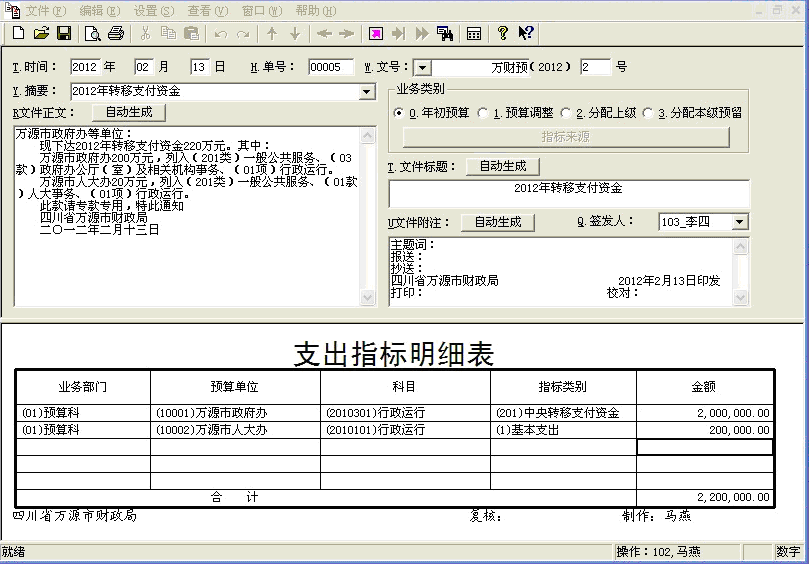Open the 签发人 dropdown showing 103_李四
This screenshot has height=565, width=809.
739,222
